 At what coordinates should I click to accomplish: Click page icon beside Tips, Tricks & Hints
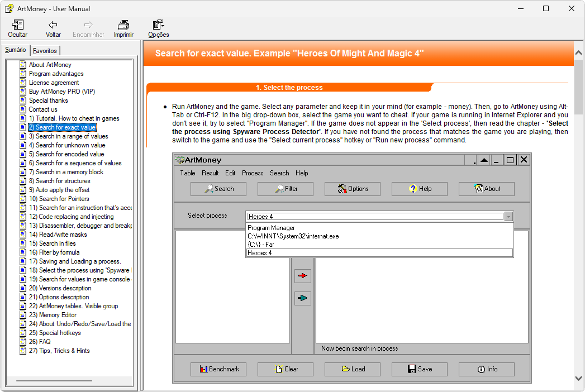coord(23,351)
